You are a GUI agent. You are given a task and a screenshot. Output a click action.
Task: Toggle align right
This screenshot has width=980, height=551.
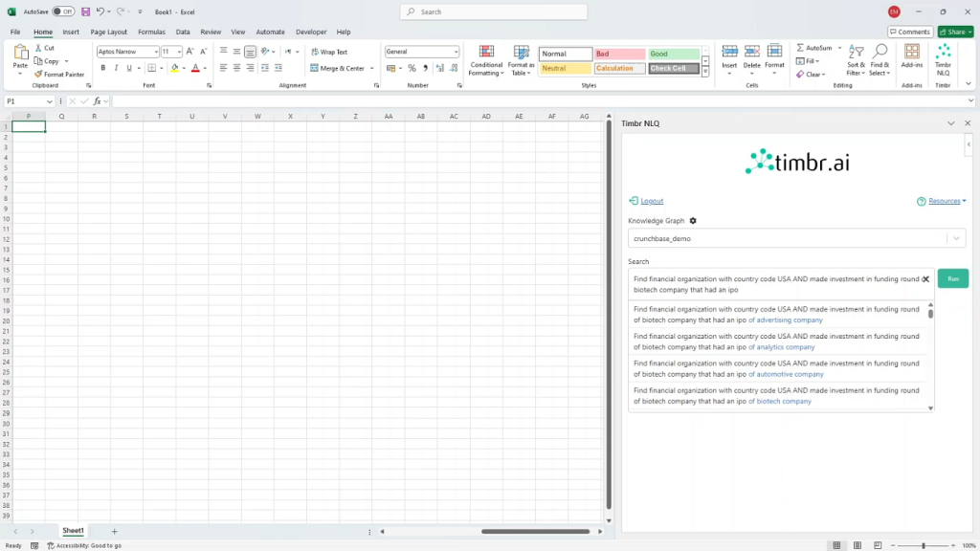[250, 68]
